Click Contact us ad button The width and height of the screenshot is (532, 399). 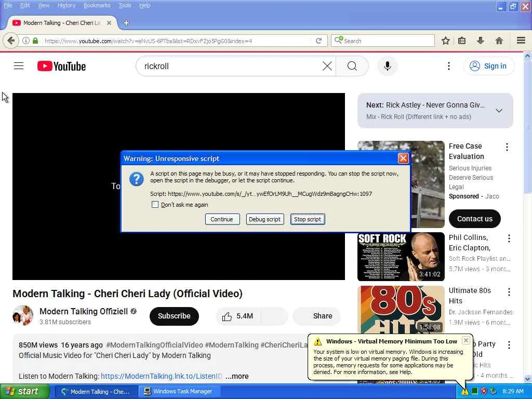coord(475,219)
